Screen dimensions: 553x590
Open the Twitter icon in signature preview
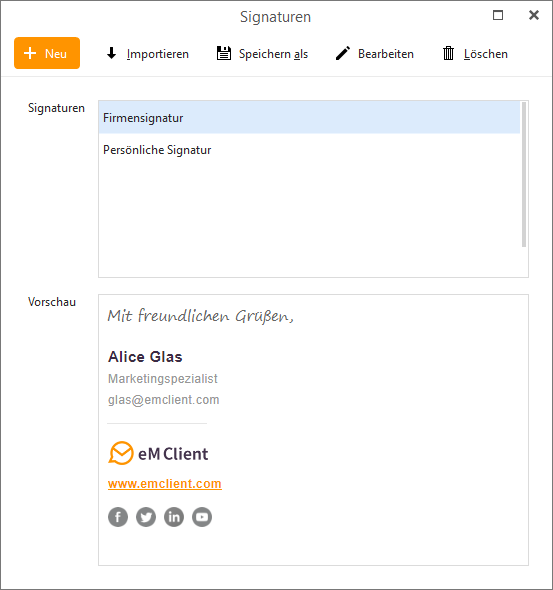(x=146, y=517)
